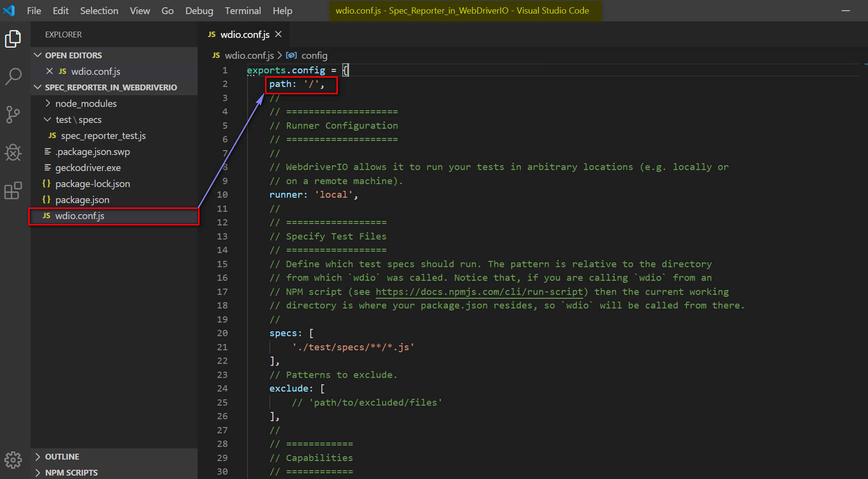Open the View menu
The width and height of the screenshot is (868, 479).
click(140, 11)
